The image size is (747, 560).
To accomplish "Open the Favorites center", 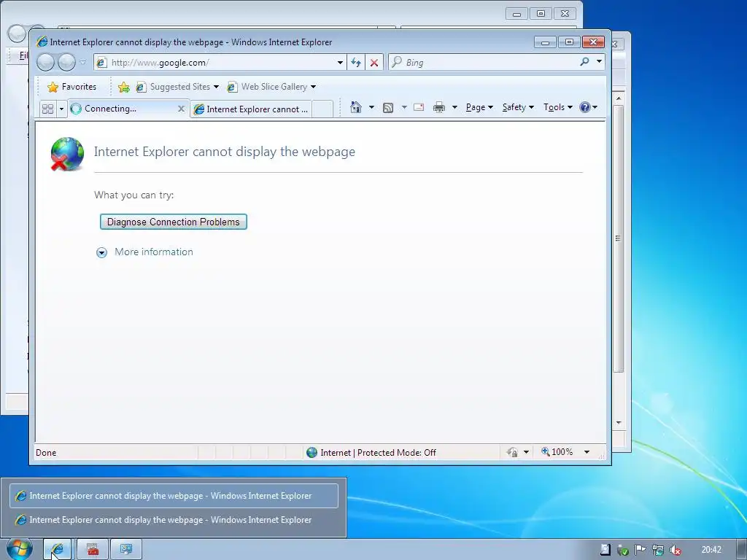I will point(72,87).
